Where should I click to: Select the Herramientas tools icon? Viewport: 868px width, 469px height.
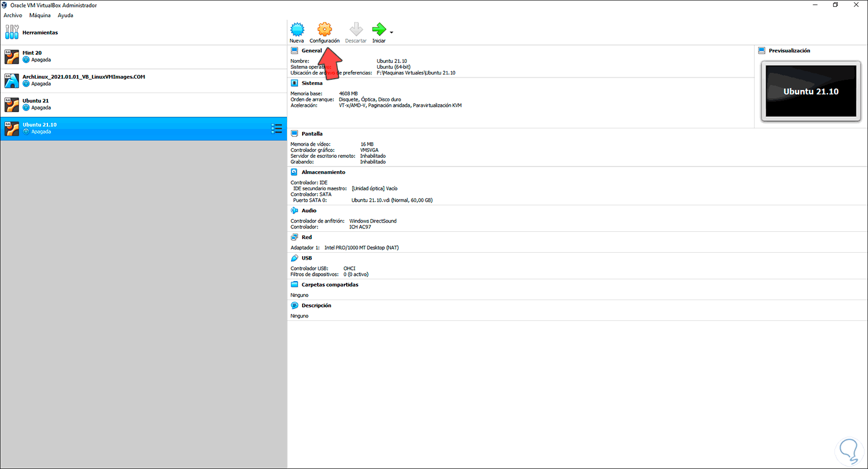pyautogui.click(x=12, y=32)
